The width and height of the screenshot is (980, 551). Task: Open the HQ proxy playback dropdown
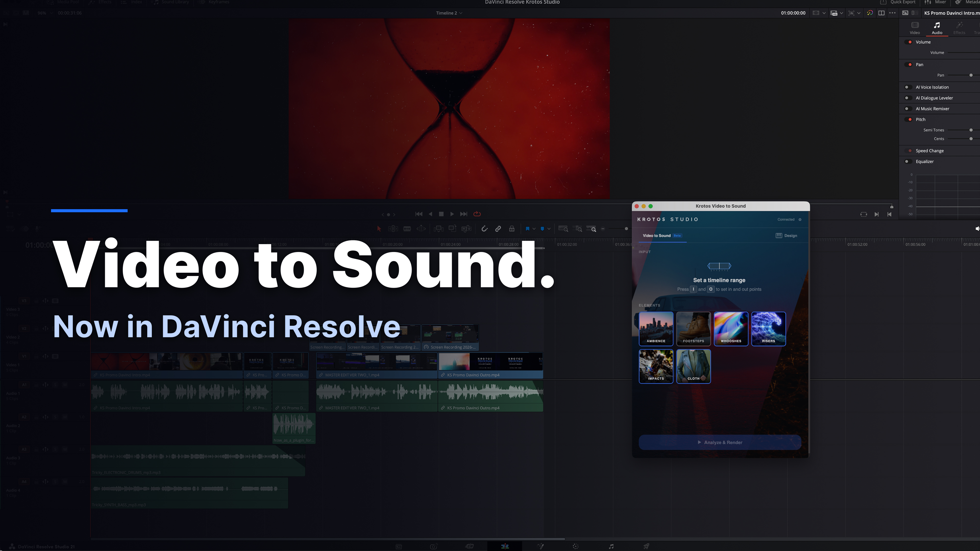[841, 13]
